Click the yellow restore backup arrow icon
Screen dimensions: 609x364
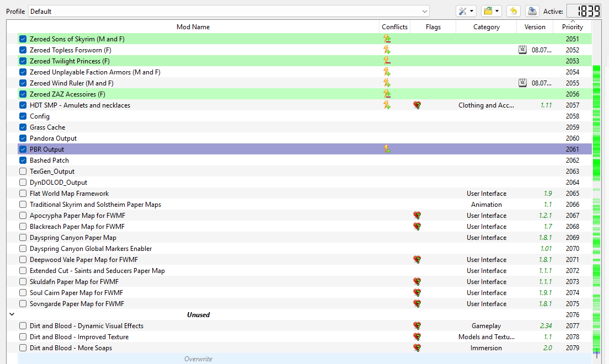click(514, 11)
